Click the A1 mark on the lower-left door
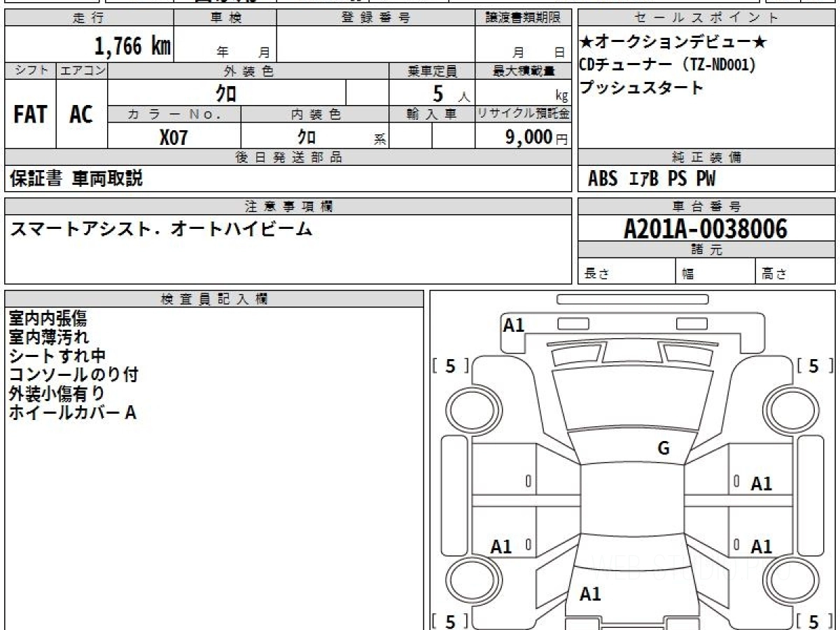The width and height of the screenshot is (840, 630). coord(501,547)
